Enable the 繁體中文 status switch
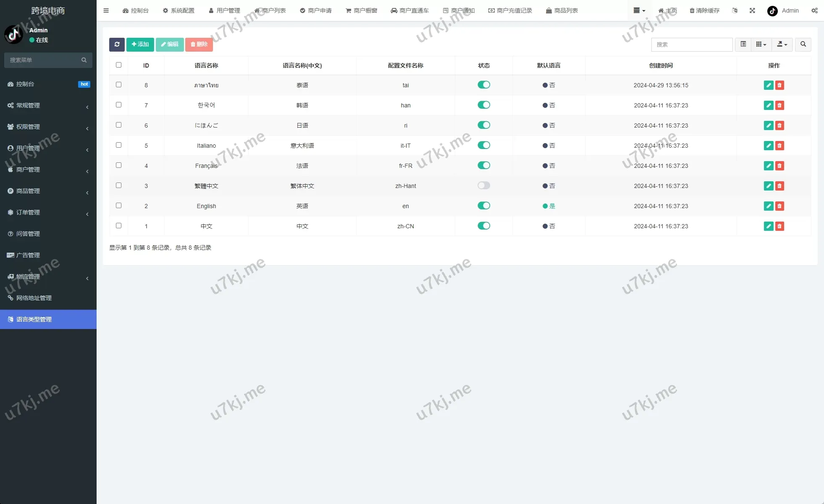This screenshot has height=504, width=824. pos(483,185)
